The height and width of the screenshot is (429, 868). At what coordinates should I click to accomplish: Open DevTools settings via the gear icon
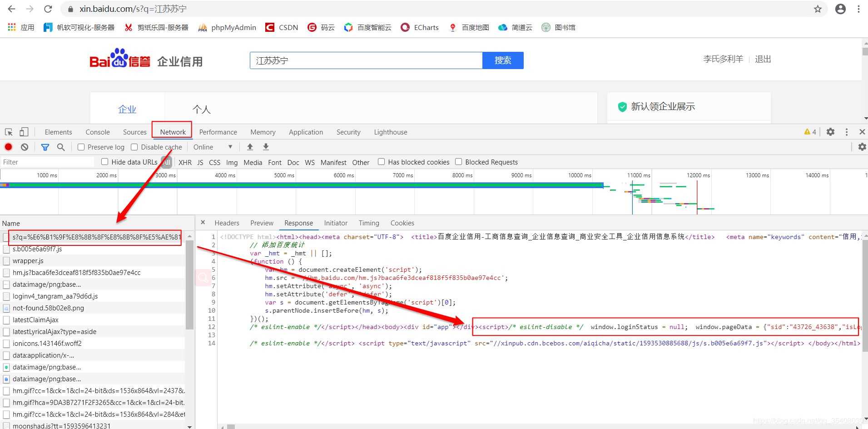pos(831,132)
